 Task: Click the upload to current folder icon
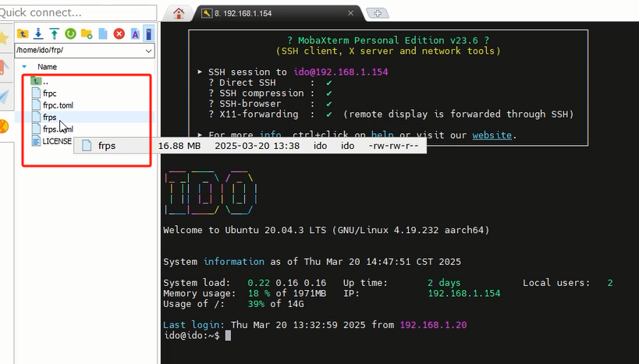(x=54, y=34)
